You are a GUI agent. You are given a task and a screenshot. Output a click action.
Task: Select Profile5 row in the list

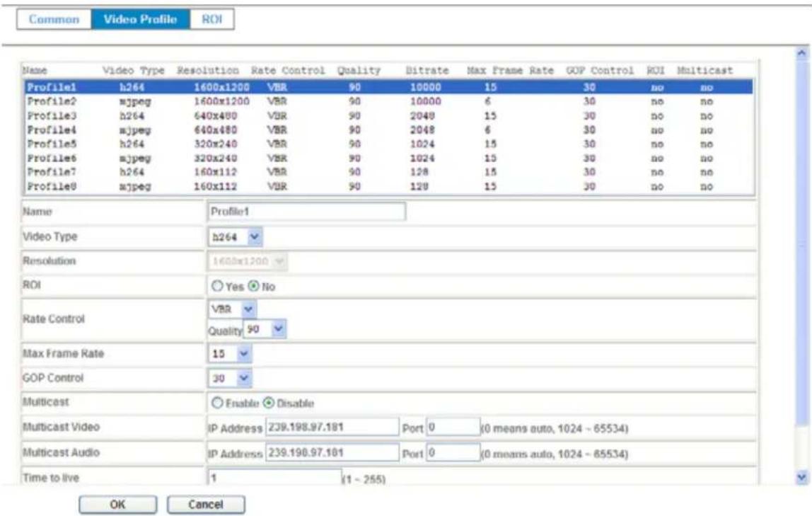click(388, 144)
